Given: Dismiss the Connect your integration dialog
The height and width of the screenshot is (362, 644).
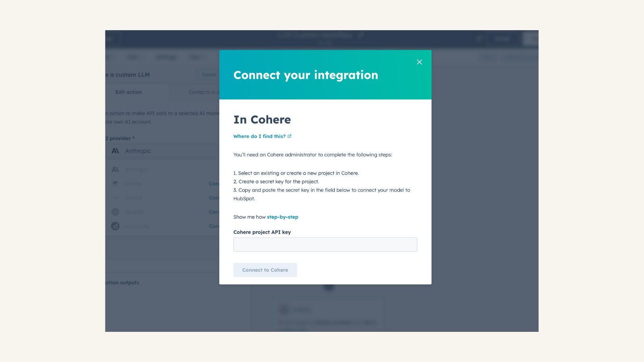Looking at the screenshot, I should (x=419, y=62).
